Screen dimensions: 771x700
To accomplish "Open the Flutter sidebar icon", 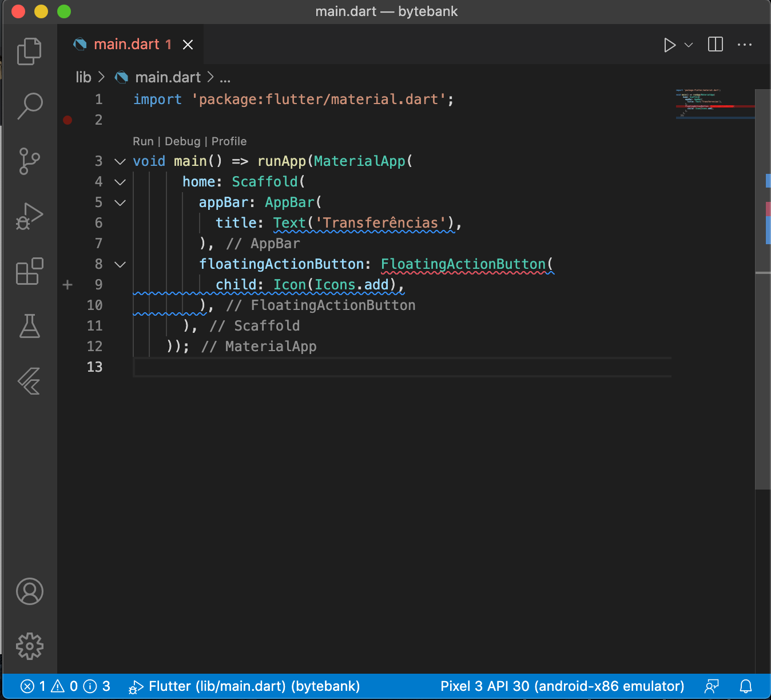I will [29, 381].
